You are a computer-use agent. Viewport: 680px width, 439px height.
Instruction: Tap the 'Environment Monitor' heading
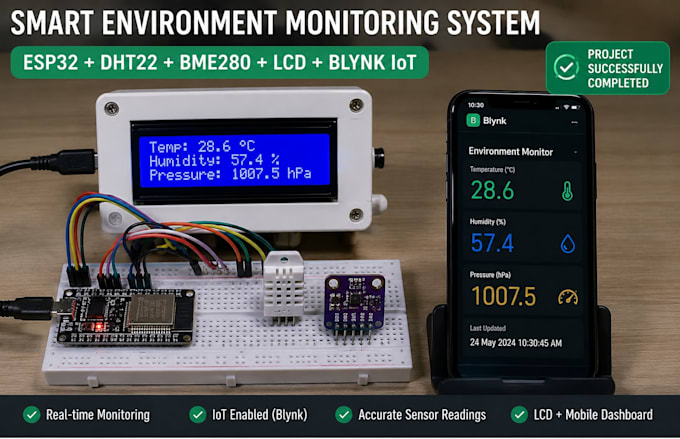click(510, 151)
